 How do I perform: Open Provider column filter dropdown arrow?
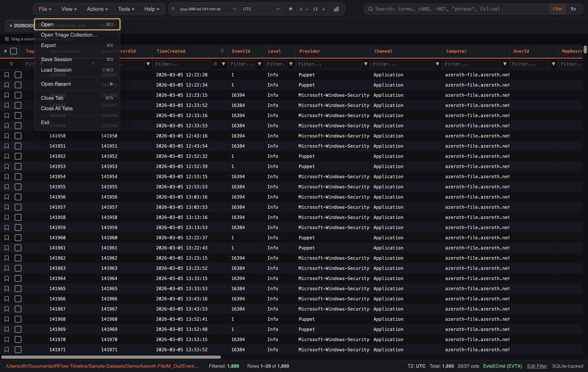366,64
